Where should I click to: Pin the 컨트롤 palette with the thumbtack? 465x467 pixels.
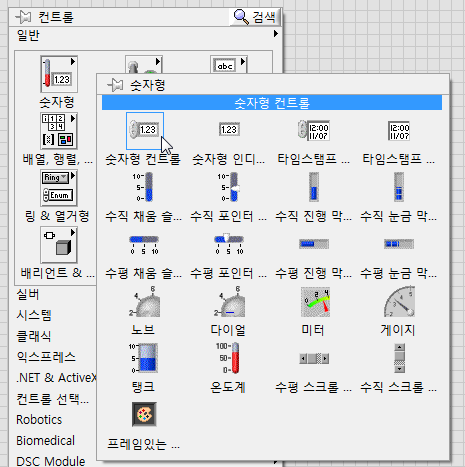tap(23, 17)
